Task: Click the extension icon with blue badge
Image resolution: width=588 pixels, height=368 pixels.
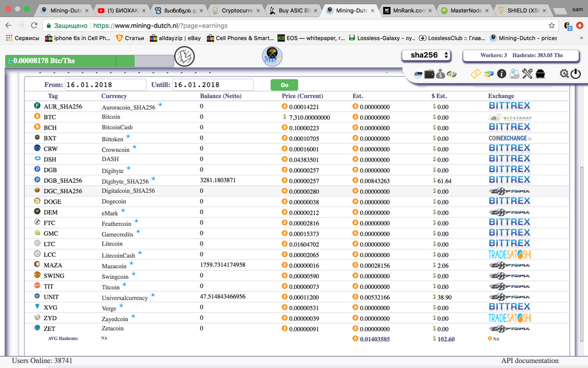Action: pos(568,26)
